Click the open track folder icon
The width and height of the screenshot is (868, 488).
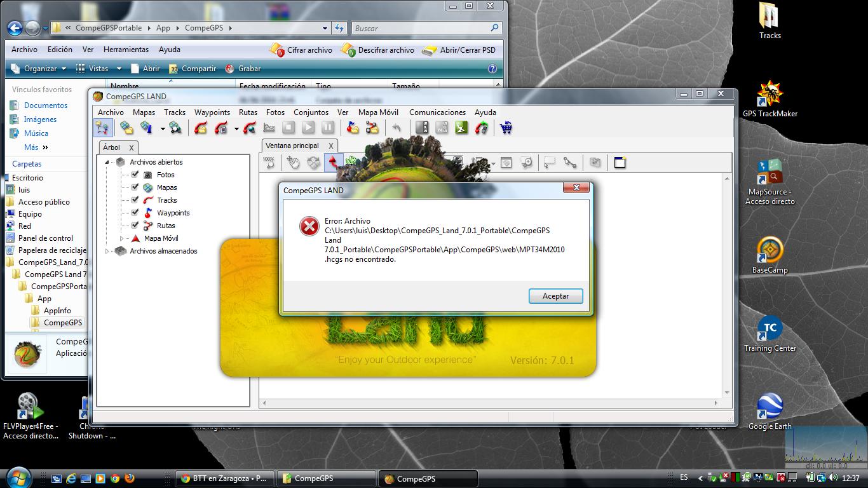201,128
